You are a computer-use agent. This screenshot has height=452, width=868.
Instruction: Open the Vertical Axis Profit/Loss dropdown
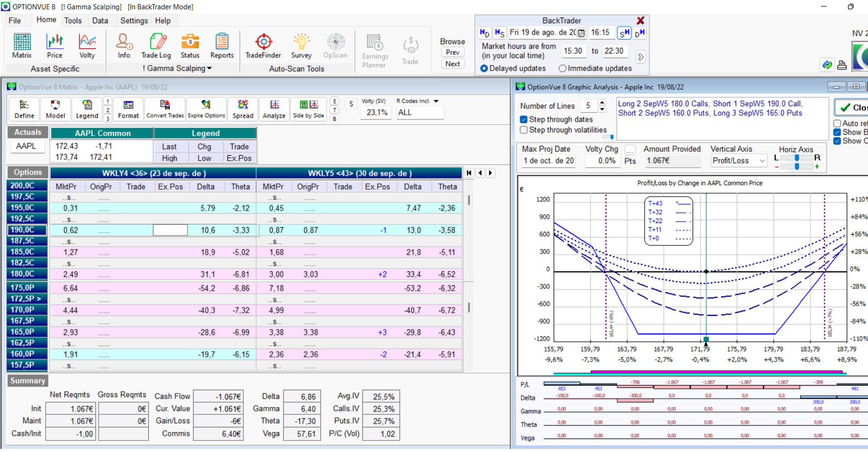tap(762, 161)
